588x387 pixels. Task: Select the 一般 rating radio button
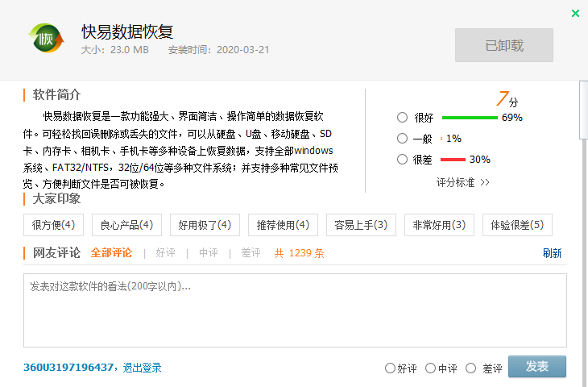[402, 139]
